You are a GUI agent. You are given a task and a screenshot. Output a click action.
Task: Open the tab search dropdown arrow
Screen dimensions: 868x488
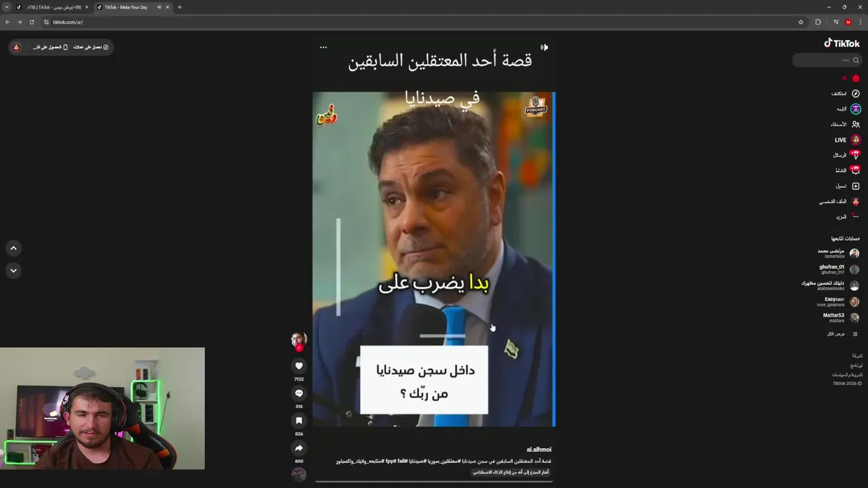[x=7, y=7]
